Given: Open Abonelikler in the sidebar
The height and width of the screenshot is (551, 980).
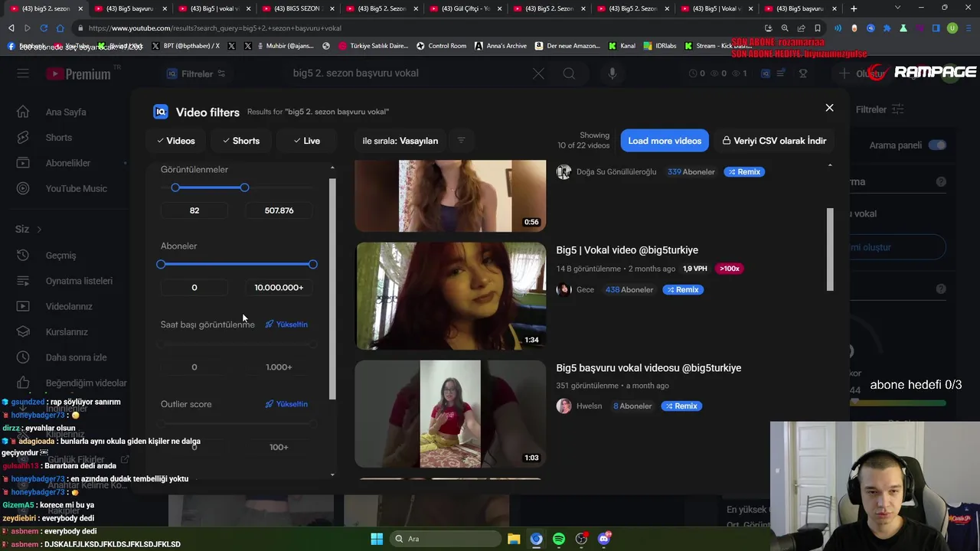Looking at the screenshot, I should click(x=67, y=163).
